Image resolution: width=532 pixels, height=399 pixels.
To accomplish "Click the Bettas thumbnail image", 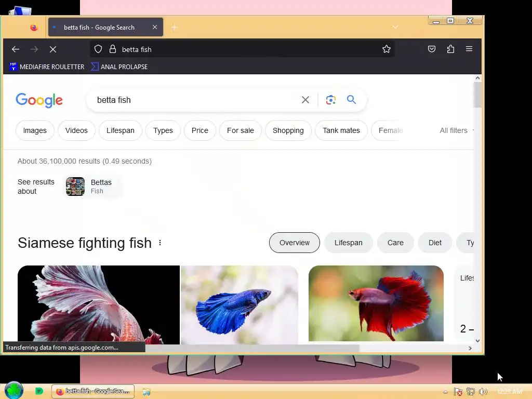I will (x=75, y=187).
